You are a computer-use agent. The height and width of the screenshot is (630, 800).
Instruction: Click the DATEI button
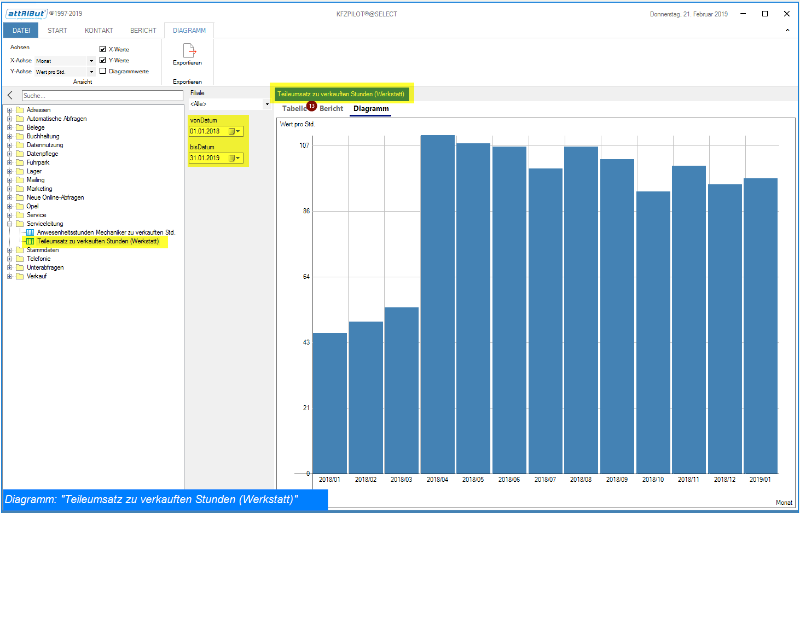22,31
